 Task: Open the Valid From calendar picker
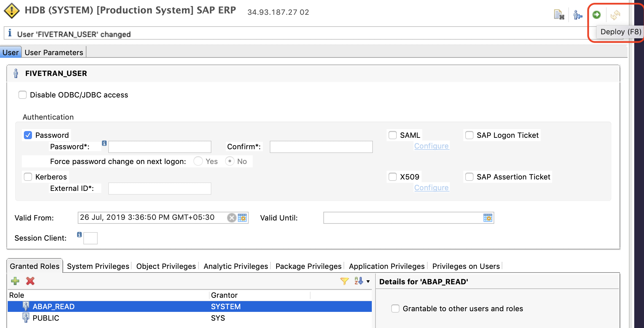(x=242, y=218)
